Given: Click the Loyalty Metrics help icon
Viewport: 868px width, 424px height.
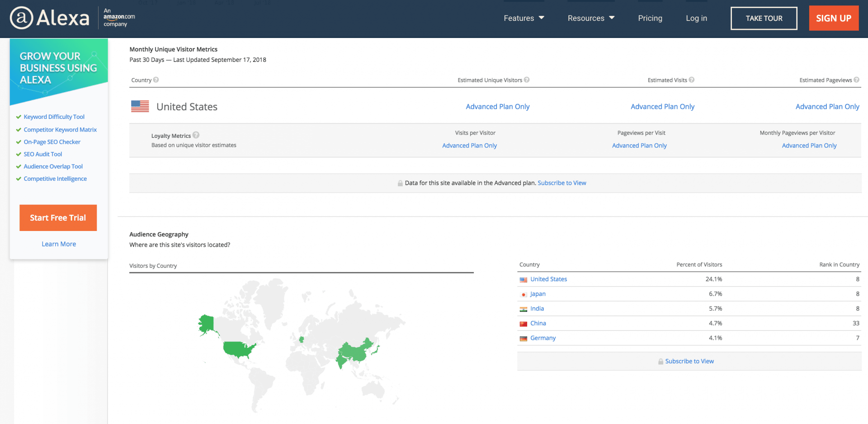Looking at the screenshot, I should [x=196, y=135].
